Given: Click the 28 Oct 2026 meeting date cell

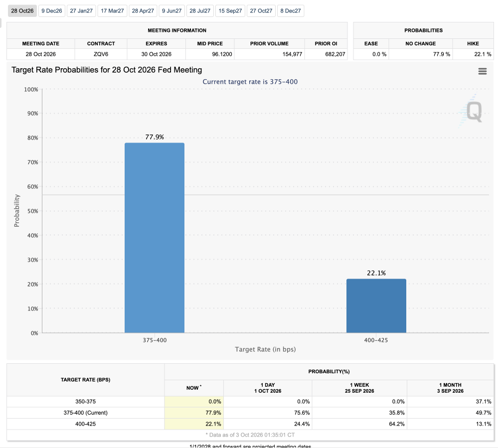Looking at the screenshot, I should pos(41,54).
